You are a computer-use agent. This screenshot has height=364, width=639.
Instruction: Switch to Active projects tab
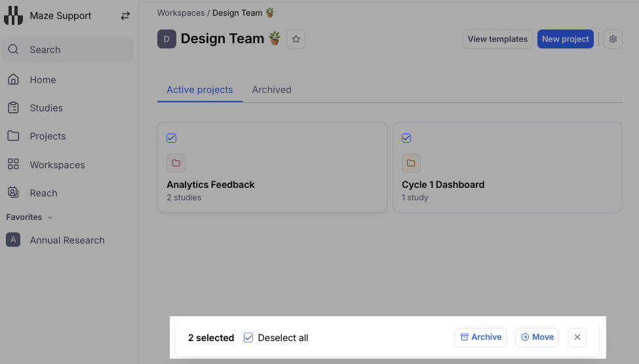pos(200,90)
